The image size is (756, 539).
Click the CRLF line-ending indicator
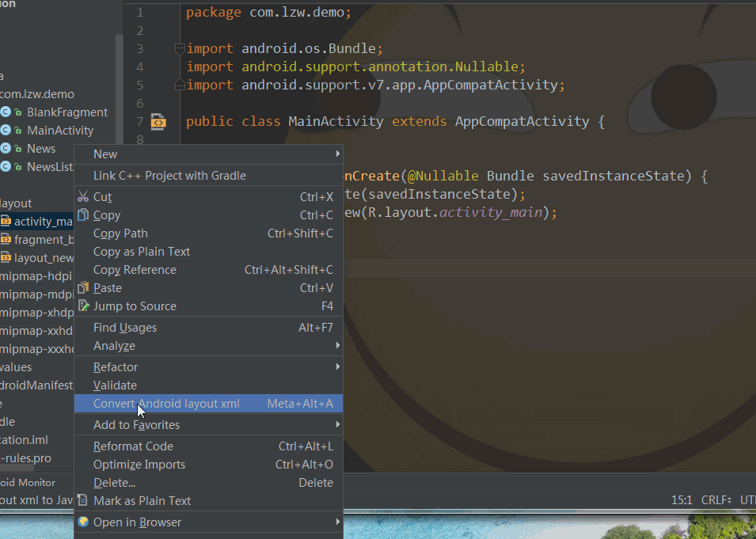click(x=715, y=499)
